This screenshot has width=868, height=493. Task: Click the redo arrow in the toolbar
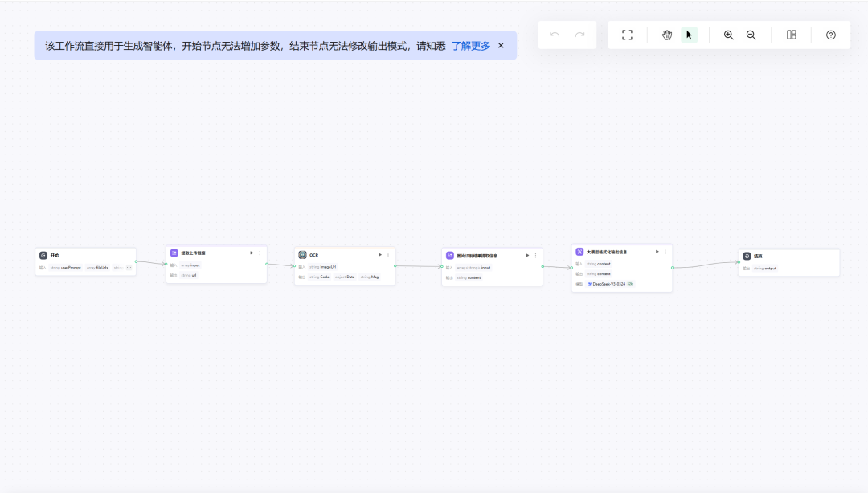(579, 35)
